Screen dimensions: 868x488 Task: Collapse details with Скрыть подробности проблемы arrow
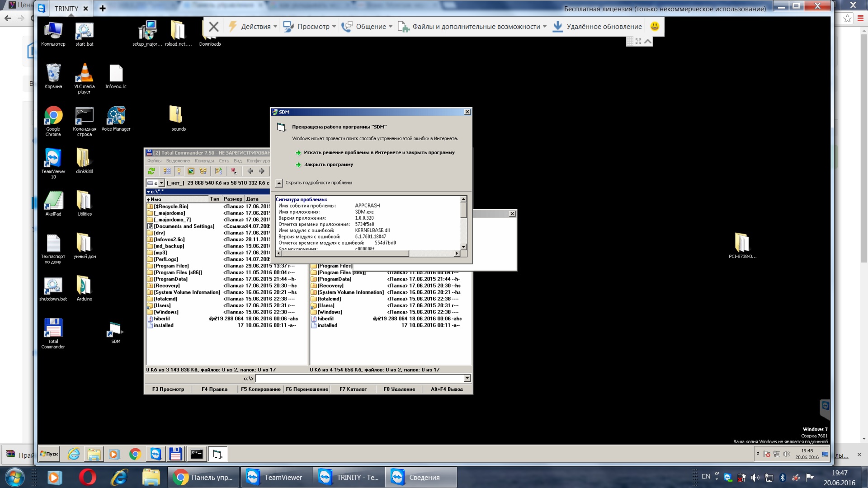pos(279,183)
